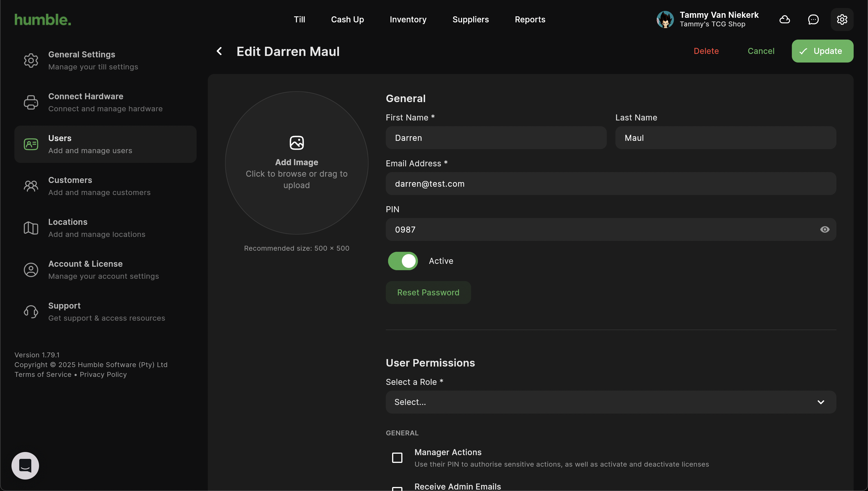Show PIN with the eye icon
Image resolution: width=868 pixels, height=491 pixels.
click(825, 230)
